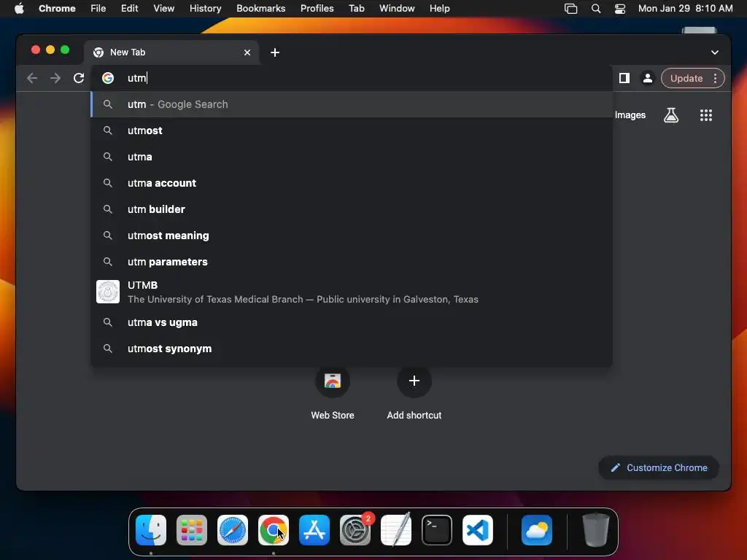The width and height of the screenshot is (747, 560).
Task: Click the Chrome icon in the Dock
Action: pos(274,530)
